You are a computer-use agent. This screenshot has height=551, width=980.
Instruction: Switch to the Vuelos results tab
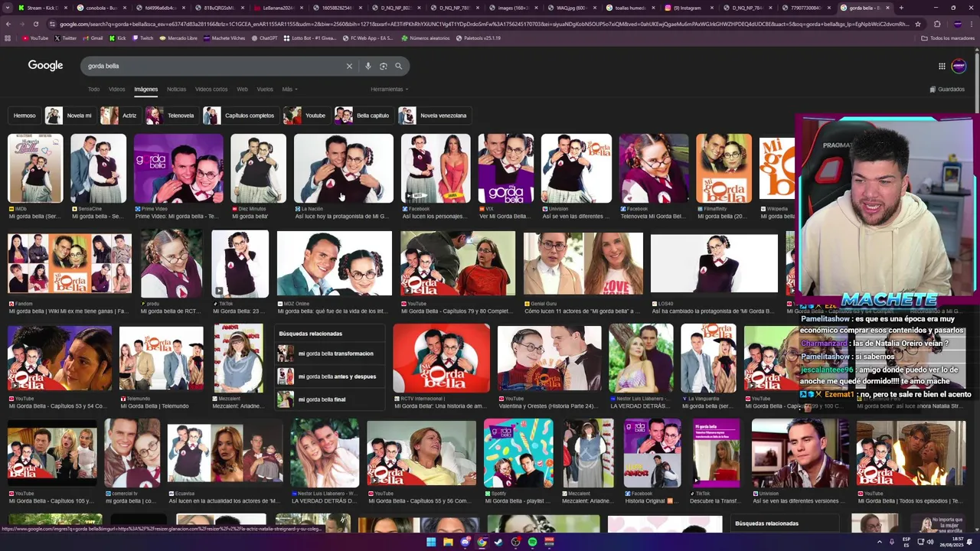tap(265, 90)
